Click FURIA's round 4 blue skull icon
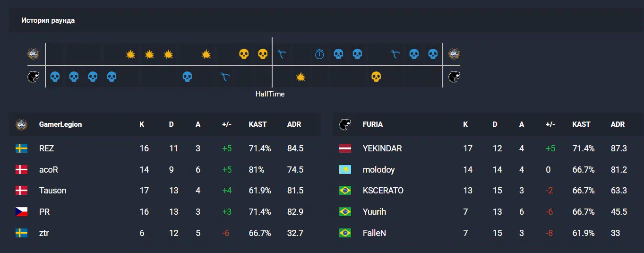 [112, 77]
